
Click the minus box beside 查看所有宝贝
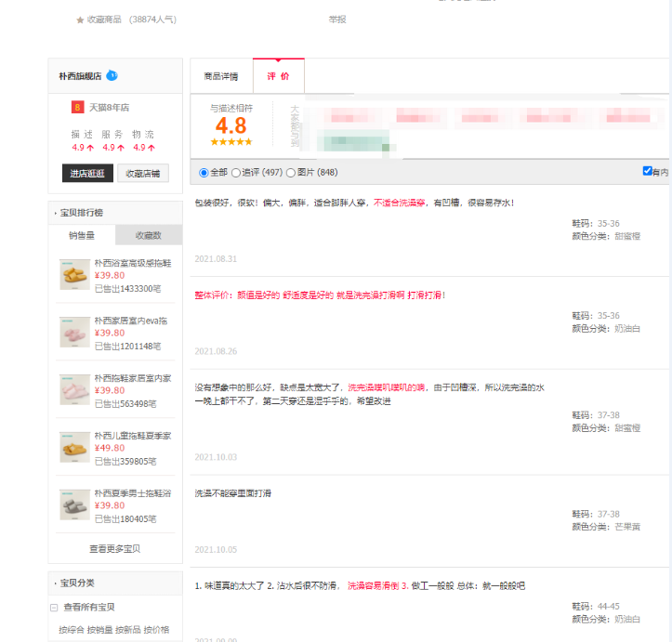(x=54, y=608)
